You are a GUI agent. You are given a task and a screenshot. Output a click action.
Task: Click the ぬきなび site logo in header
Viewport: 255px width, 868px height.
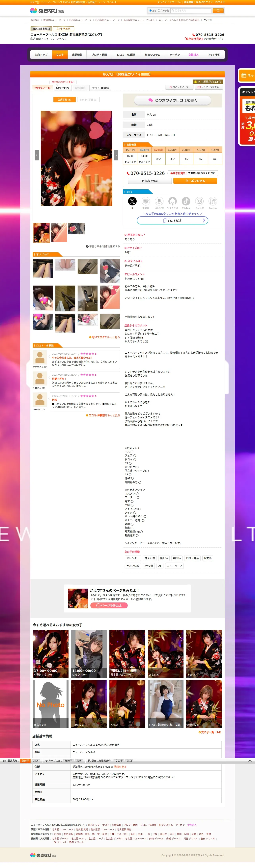(x=47, y=11)
